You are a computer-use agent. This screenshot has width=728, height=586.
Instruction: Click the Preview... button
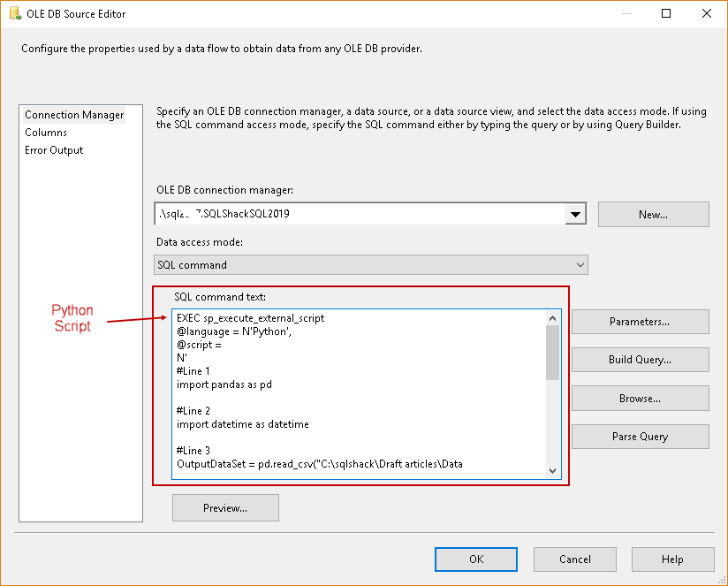(225, 508)
